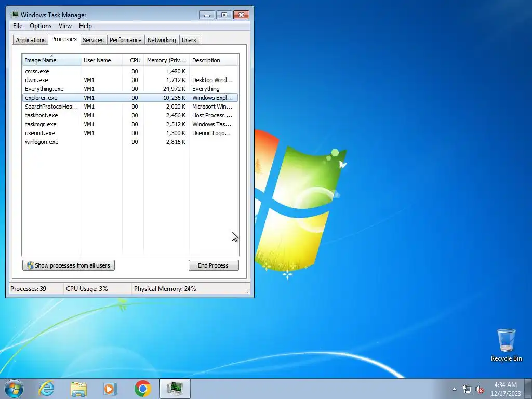Viewport: 532px width, 399px height.
Task: Open the File menu
Action: click(x=18, y=26)
